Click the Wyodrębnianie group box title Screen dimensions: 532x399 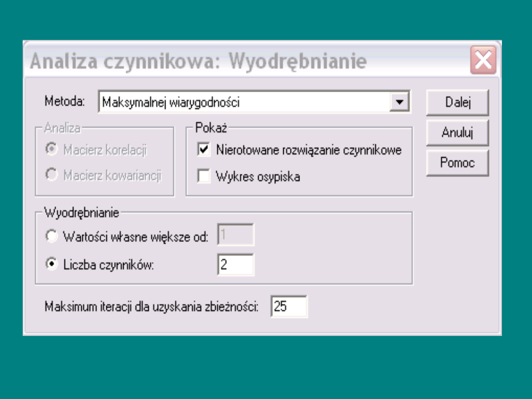click(82, 213)
